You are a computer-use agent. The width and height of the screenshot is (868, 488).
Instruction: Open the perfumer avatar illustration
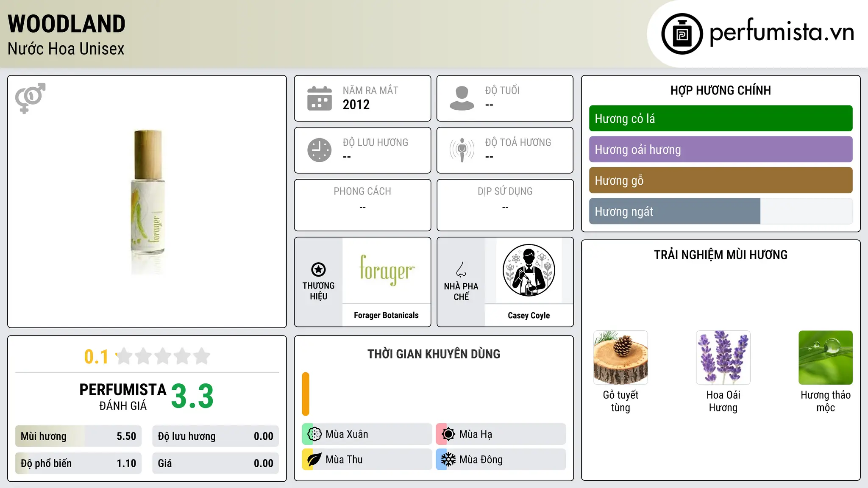(529, 270)
